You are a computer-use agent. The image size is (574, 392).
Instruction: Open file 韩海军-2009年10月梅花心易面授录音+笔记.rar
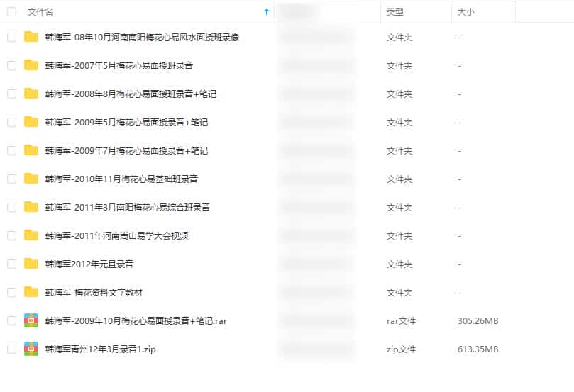coord(136,320)
